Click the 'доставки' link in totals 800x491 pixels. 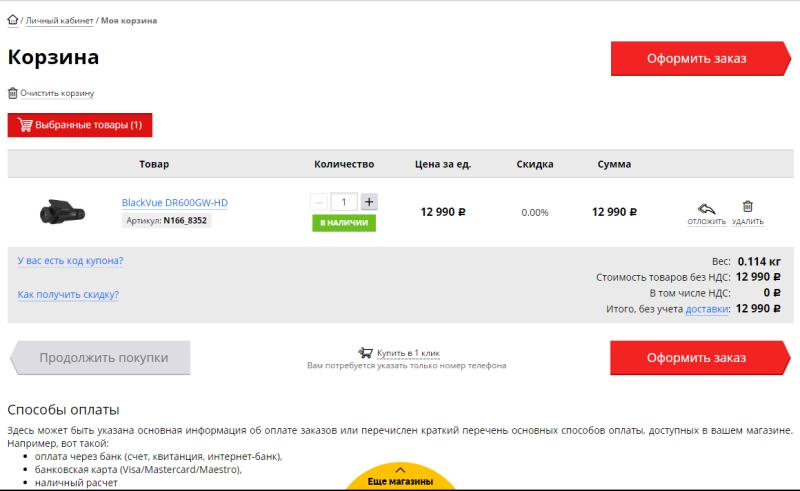pyautogui.click(x=708, y=309)
